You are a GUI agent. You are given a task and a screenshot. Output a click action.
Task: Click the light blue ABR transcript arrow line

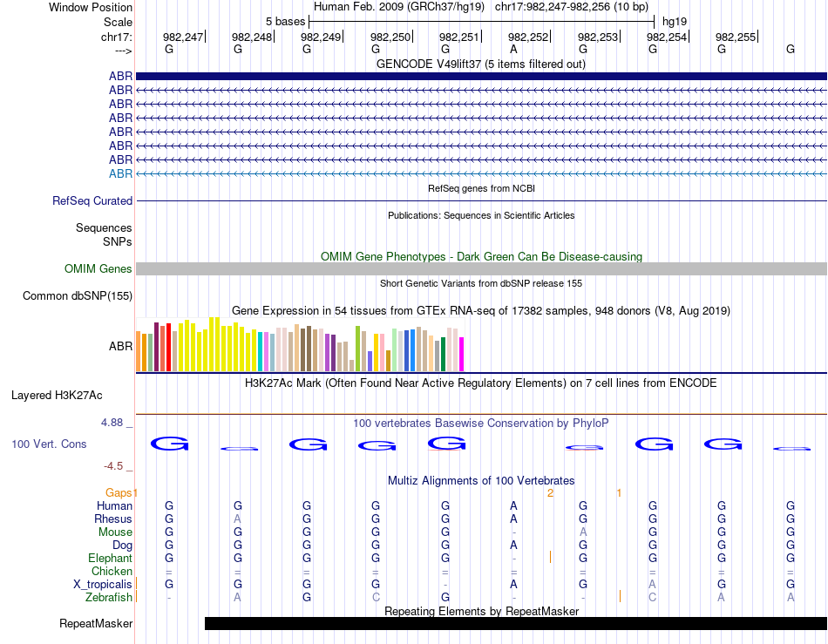tap(481, 173)
